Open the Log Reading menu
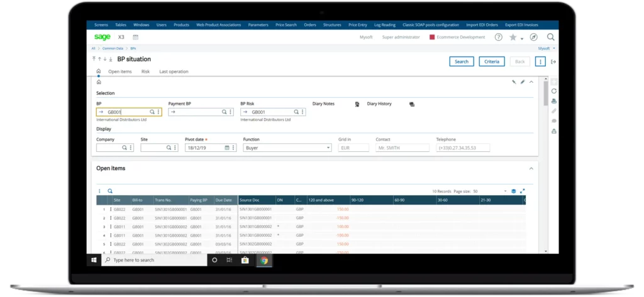 385,25
